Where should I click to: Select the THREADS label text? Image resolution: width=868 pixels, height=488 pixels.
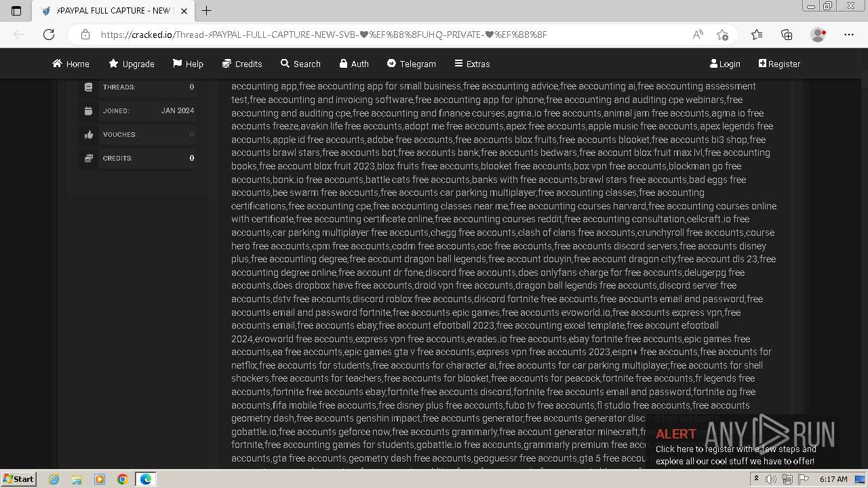[119, 87]
